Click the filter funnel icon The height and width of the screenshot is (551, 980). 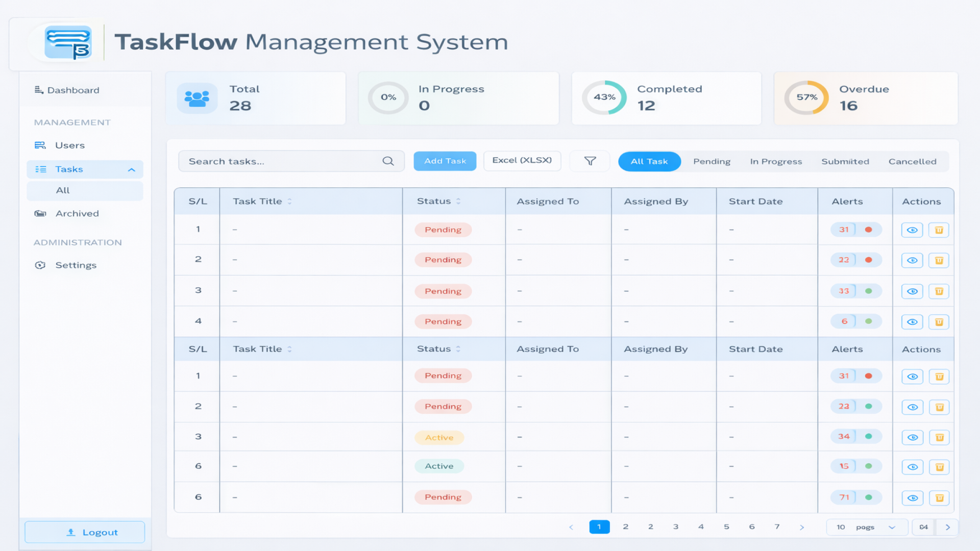coord(590,161)
